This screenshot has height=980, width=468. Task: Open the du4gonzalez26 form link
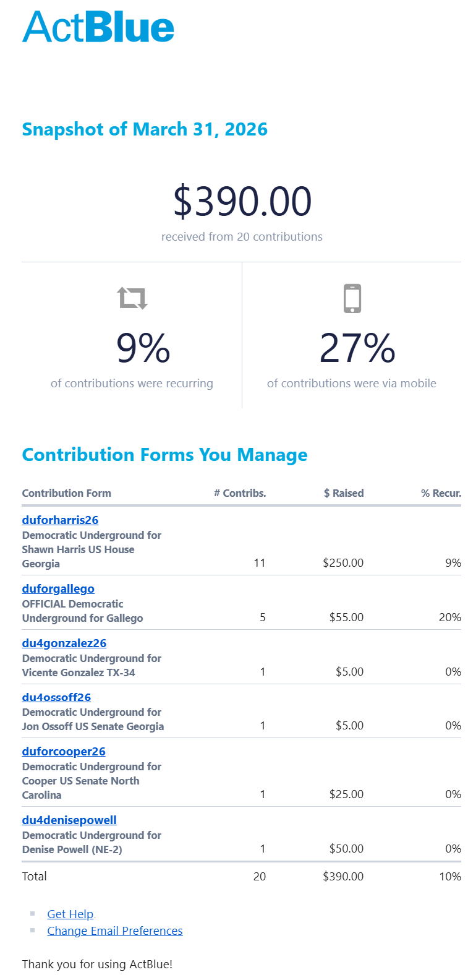pos(64,643)
